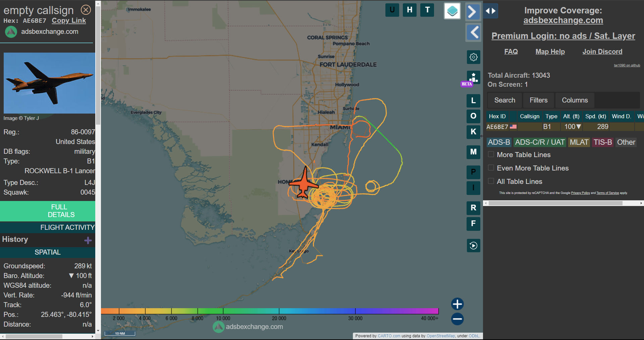Open CARTO.com attribution link

pyautogui.click(x=389, y=336)
